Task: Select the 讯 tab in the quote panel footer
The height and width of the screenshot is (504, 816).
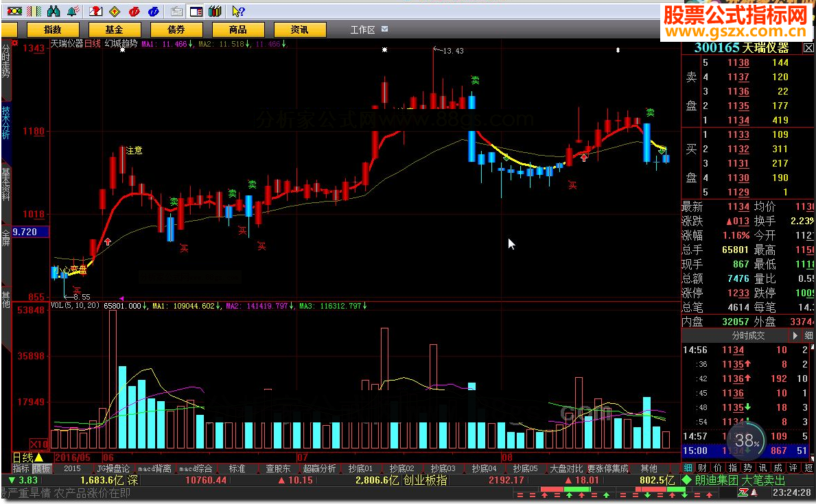Action: click(763, 468)
